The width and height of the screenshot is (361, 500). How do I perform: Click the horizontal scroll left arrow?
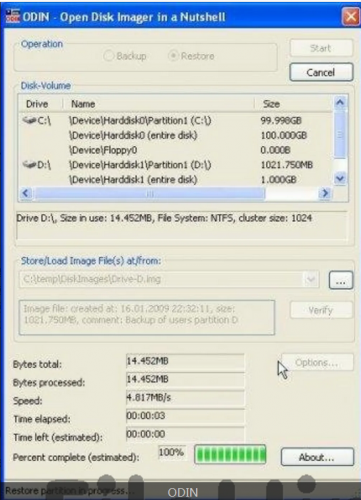(x=26, y=193)
